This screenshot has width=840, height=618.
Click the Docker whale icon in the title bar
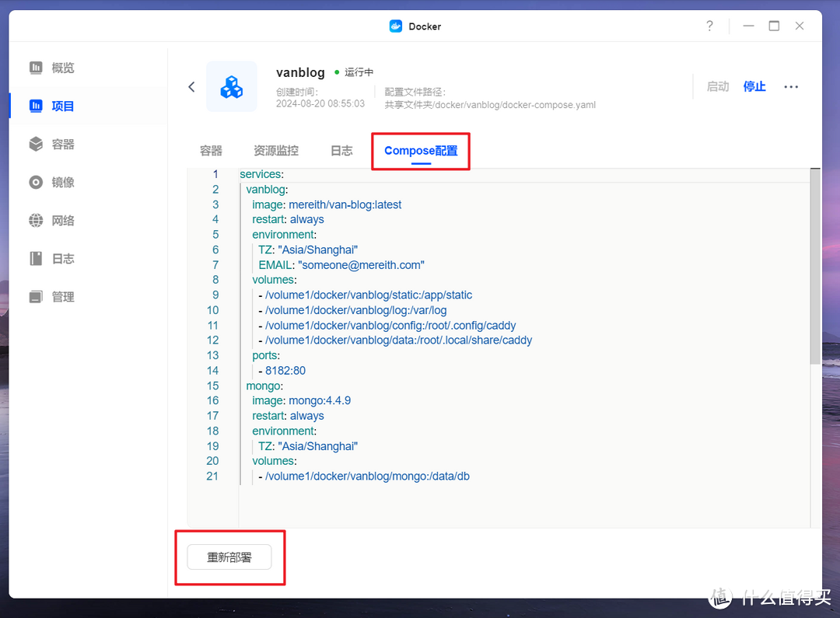coord(395,26)
